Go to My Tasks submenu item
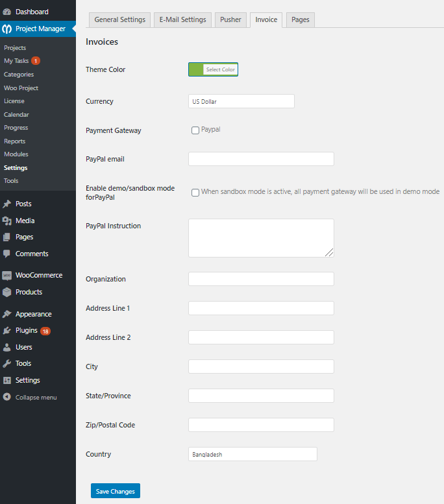The height and width of the screenshot is (504, 444). [x=16, y=61]
